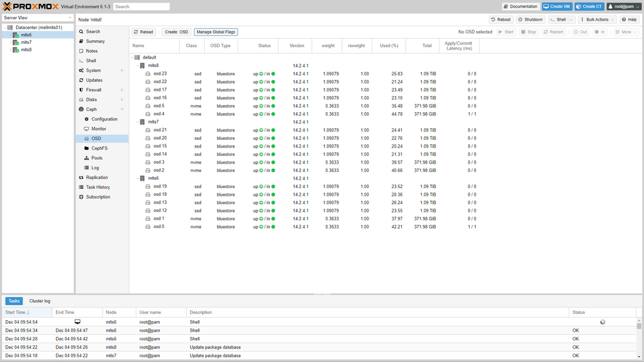Click the Create: OSD button
644x362 pixels.
pyautogui.click(x=176, y=32)
